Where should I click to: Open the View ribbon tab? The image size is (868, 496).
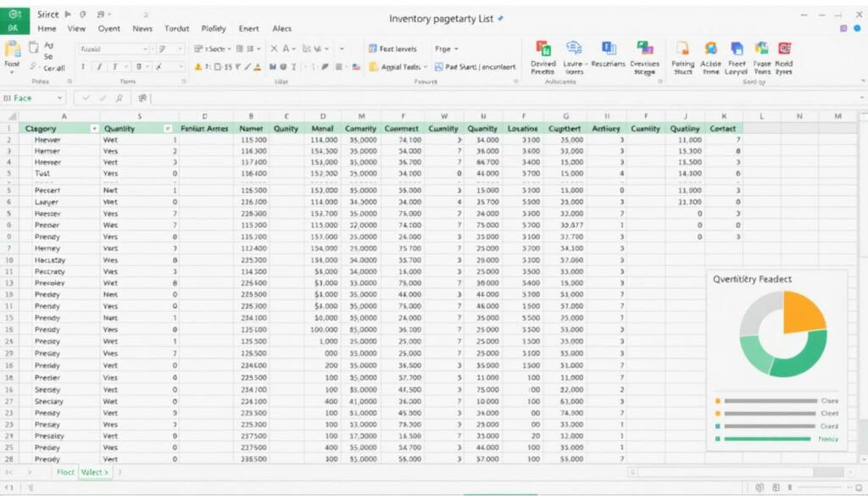[x=76, y=28]
